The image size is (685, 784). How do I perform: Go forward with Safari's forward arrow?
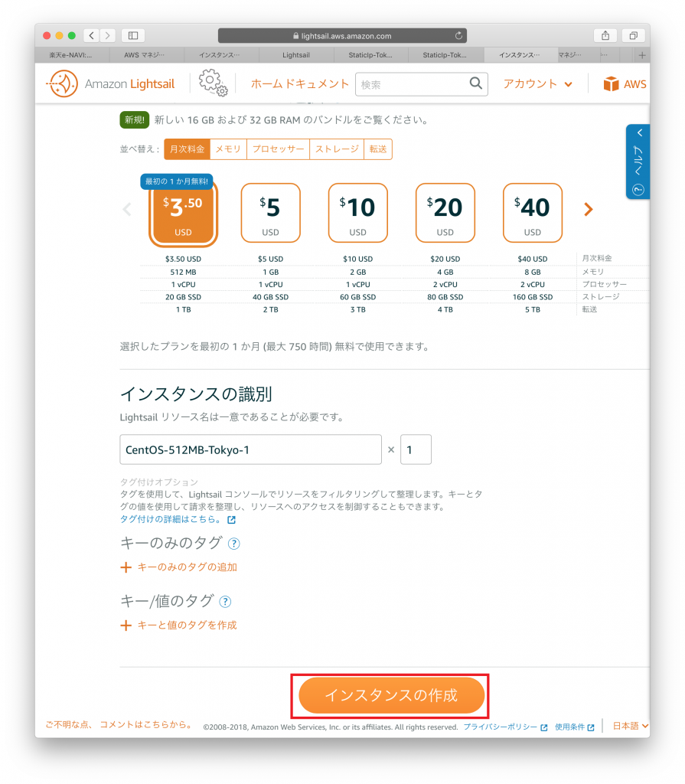click(x=107, y=35)
